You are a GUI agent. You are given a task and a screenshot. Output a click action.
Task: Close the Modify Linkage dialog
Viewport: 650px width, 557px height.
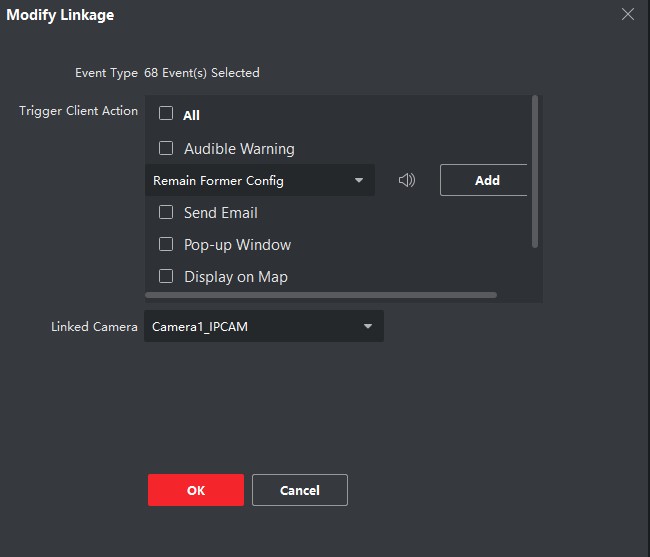pyautogui.click(x=627, y=14)
